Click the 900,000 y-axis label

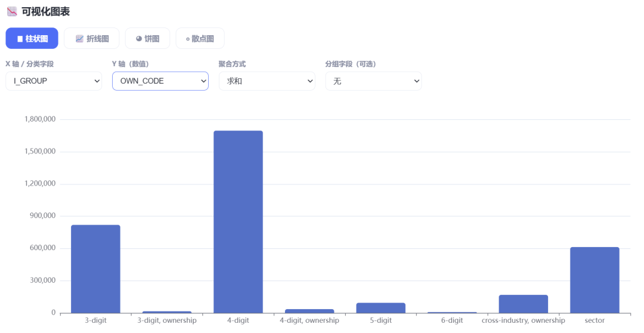pos(43,216)
